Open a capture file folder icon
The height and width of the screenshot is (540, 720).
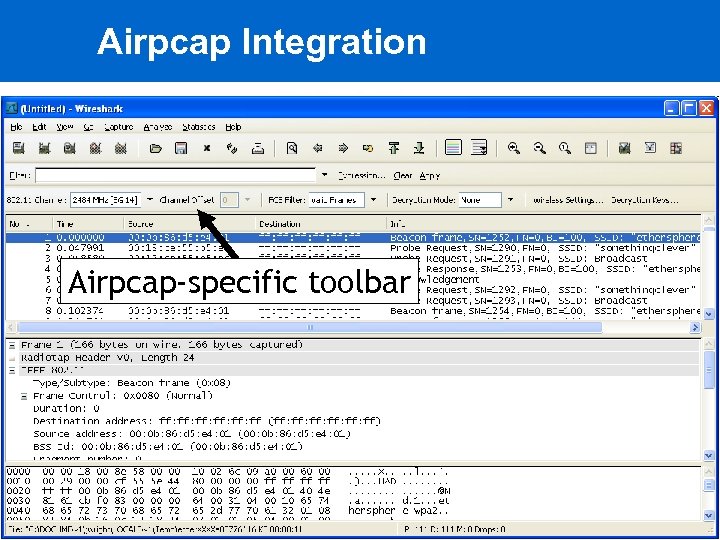156,148
